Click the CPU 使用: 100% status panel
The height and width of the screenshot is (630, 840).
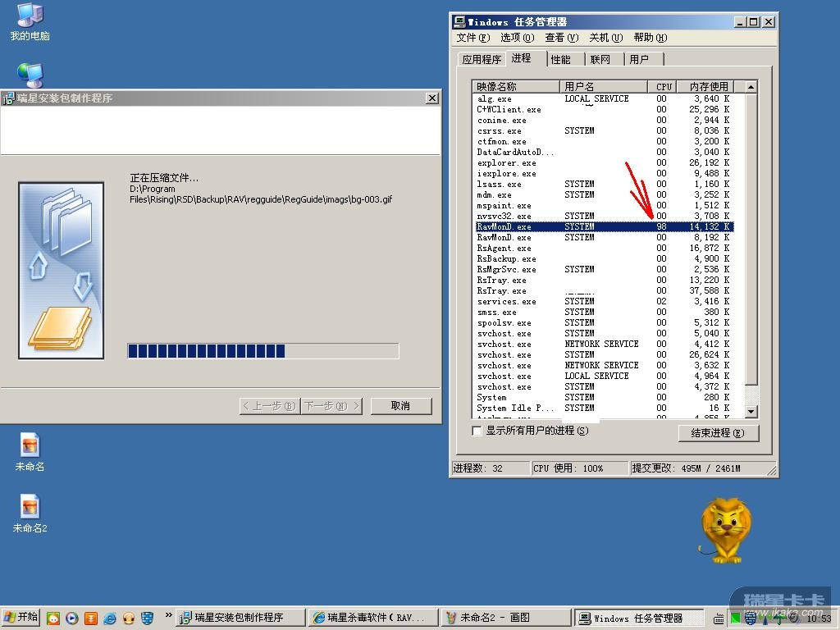580,468
